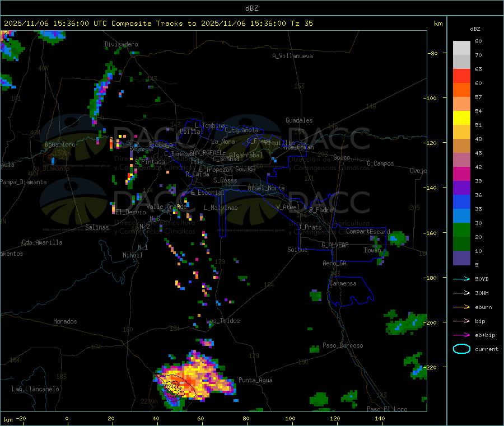
Task: Click the El_Desvio map label
Action: (130, 212)
